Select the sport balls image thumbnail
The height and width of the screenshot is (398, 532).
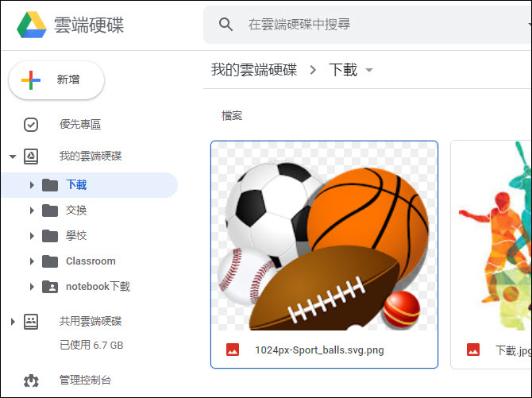(x=324, y=236)
